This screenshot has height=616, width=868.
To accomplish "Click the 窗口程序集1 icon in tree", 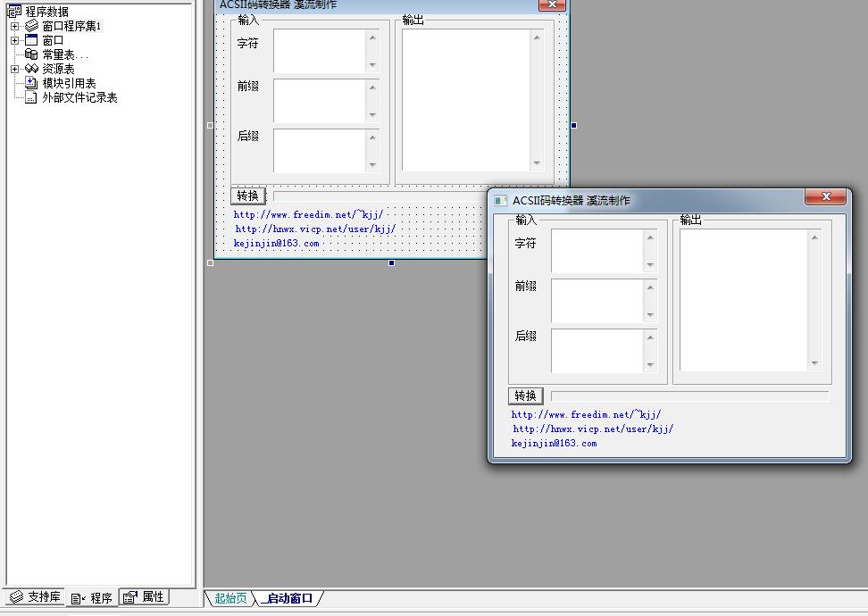I will click(x=31, y=26).
